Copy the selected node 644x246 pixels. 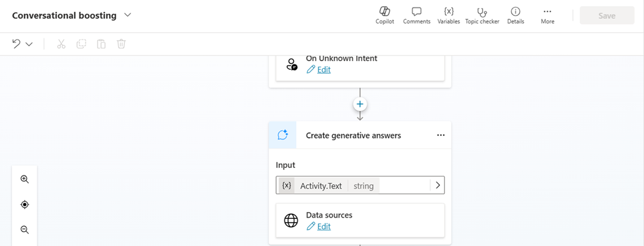[x=81, y=44]
